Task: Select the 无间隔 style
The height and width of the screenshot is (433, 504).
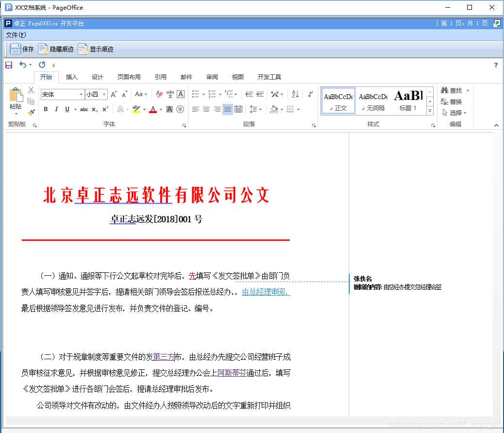Action: coord(373,101)
